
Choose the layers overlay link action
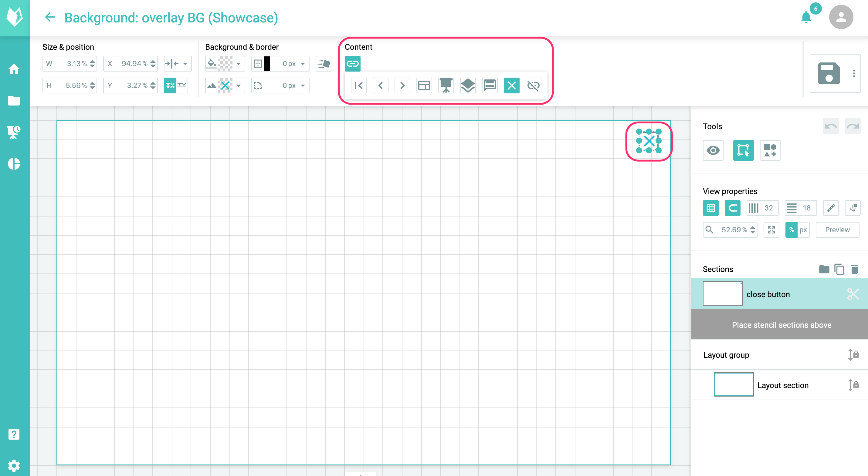[x=468, y=85]
